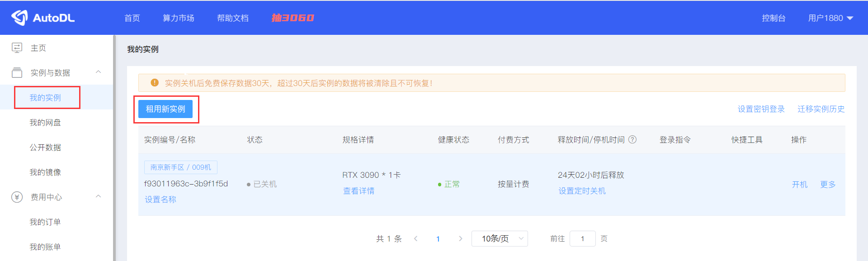Viewport: 868px width, 261px height.
Task: Open the 首页 navigation item
Action: point(132,18)
